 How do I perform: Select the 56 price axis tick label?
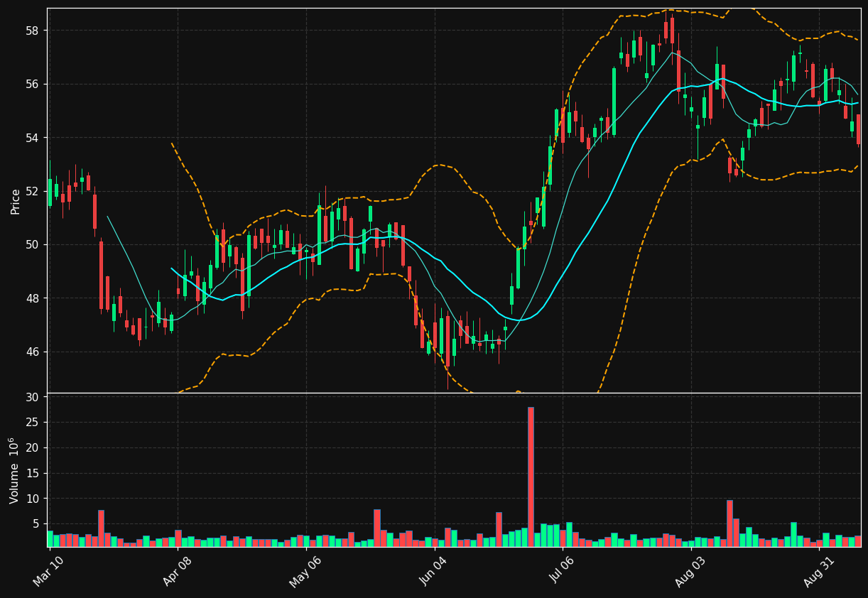tap(33, 84)
